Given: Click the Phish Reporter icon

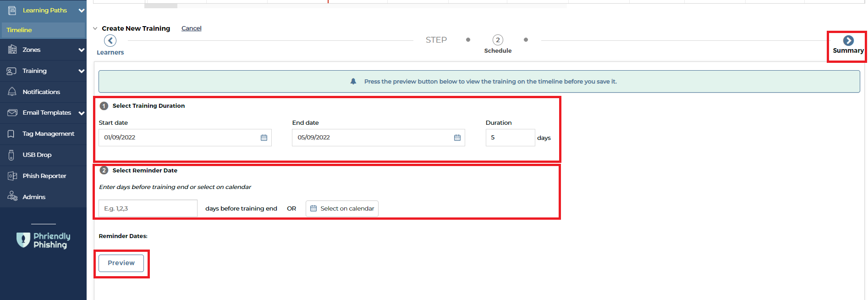Looking at the screenshot, I should coord(12,176).
